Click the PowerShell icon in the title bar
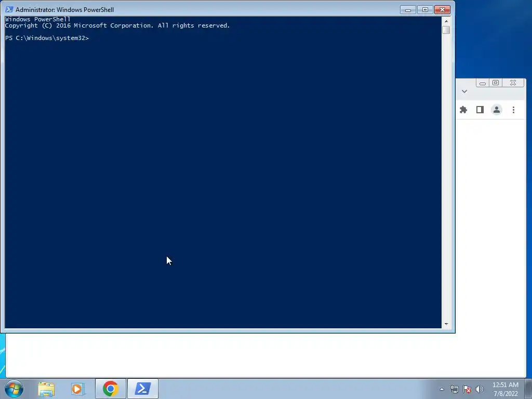 click(9, 9)
